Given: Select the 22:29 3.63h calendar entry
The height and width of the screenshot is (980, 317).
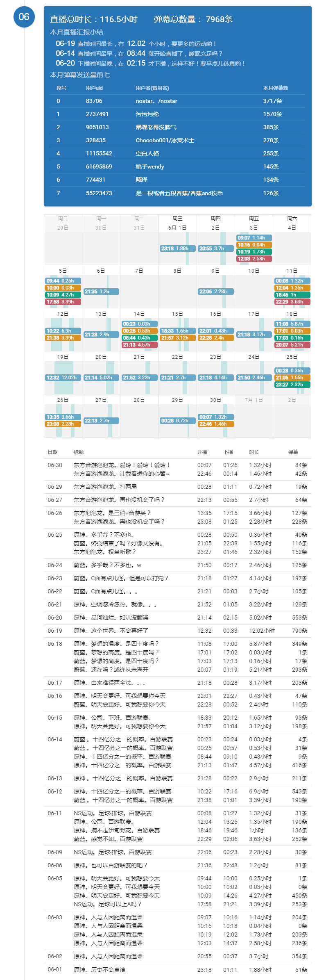Looking at the screenshot, I should [292, 302].
